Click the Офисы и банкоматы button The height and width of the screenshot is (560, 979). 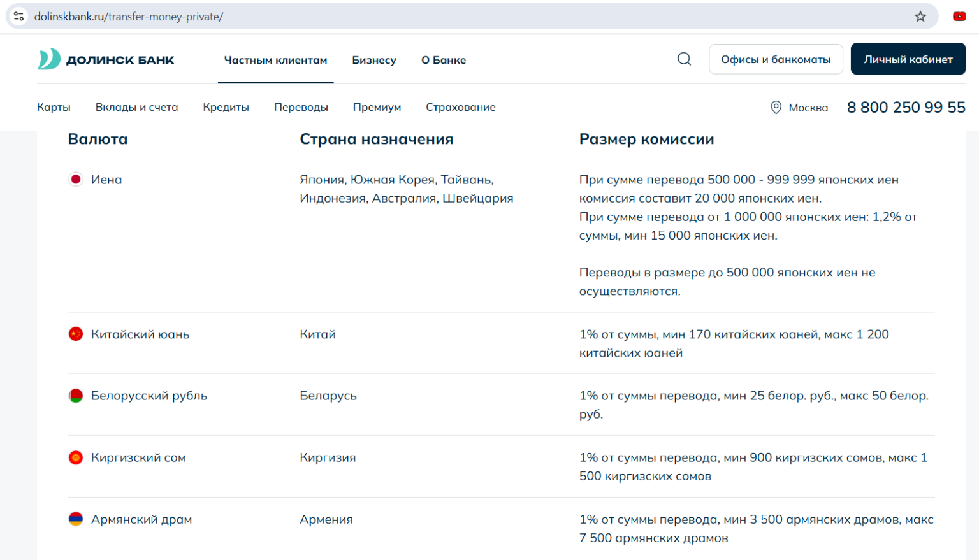click(776, 59)
